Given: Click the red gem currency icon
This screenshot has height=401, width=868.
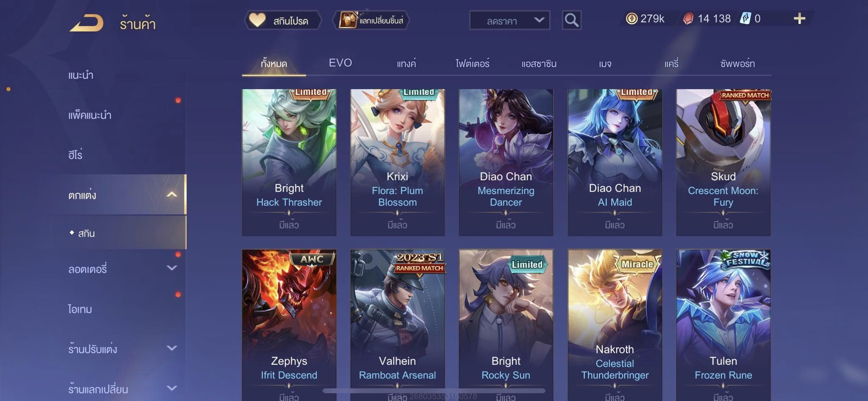Looking at the screenshot, I should pos(688,19).
